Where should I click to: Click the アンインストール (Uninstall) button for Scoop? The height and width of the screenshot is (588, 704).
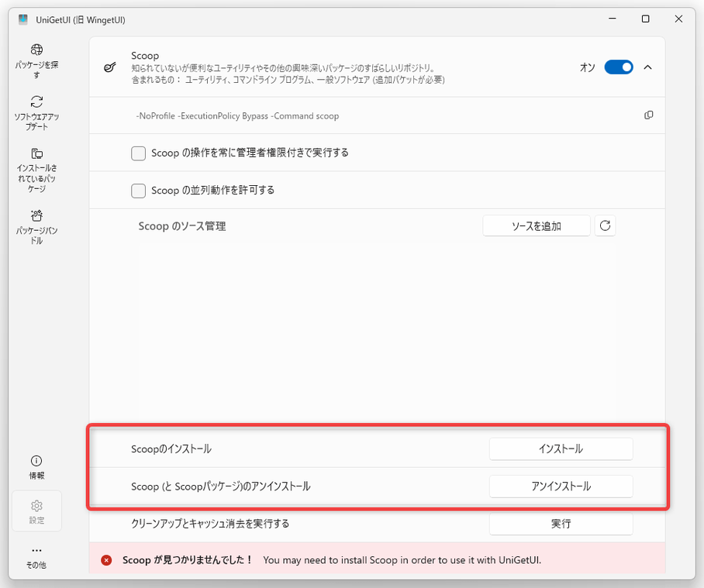click(561, 487)
